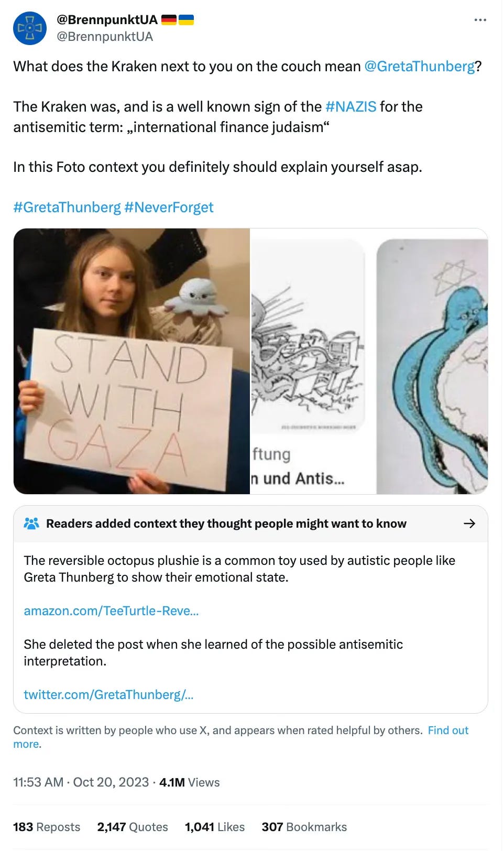View the 183 Reposts list
This screenshot has height=851, width=504.
47,827
